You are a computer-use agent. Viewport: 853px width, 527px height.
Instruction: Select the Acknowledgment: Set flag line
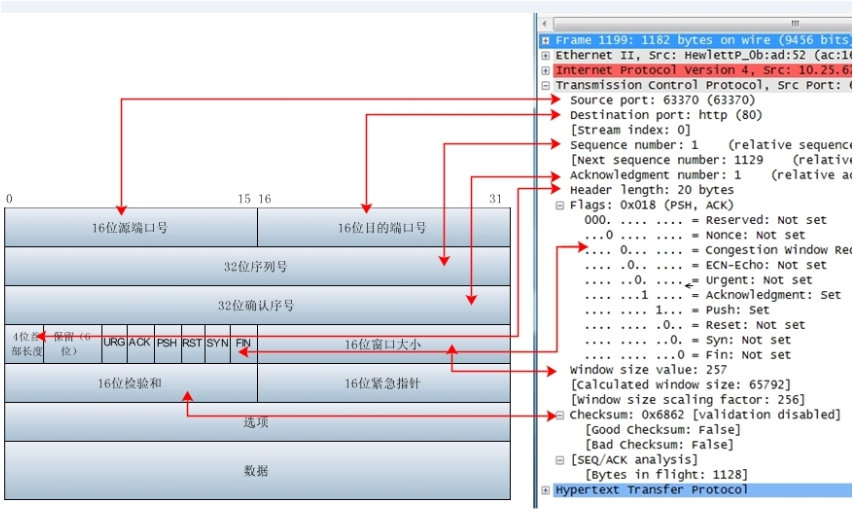[713, 295]
